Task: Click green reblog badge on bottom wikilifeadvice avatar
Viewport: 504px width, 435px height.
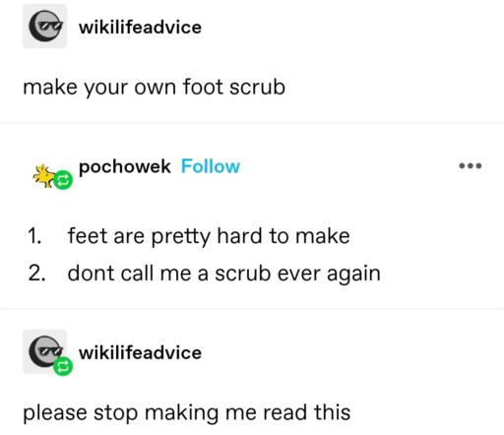Action: [63, 366]
